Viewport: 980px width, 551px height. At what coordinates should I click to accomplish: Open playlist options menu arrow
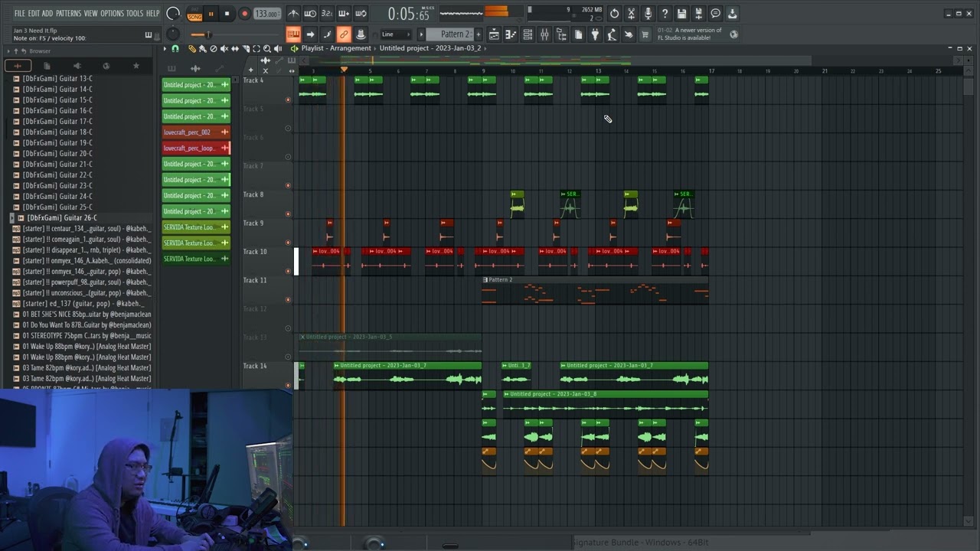[x=165, y=48]
